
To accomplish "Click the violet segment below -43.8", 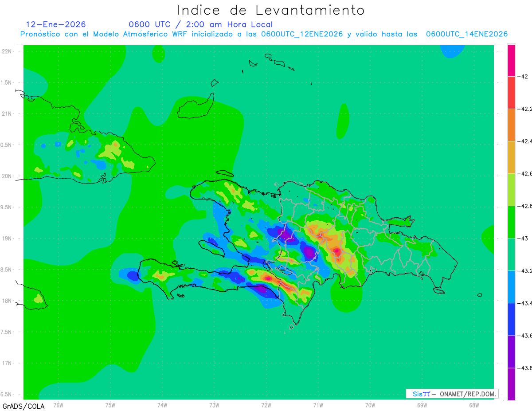I will 511,384.
